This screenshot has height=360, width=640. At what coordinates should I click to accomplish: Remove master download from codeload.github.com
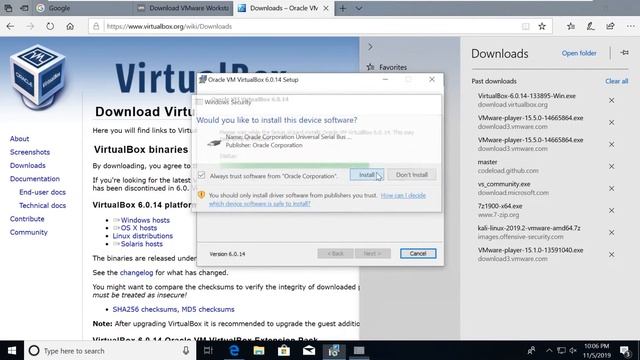coord(611,167)
